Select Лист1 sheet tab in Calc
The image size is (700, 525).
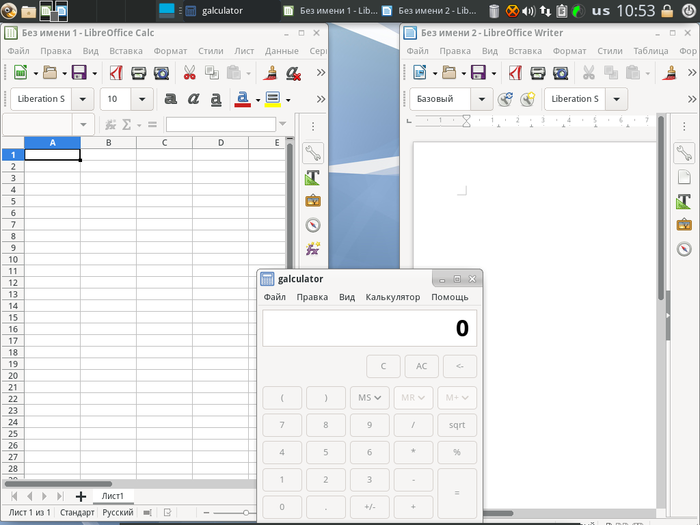pyautogui.click(x=112, y=496)
